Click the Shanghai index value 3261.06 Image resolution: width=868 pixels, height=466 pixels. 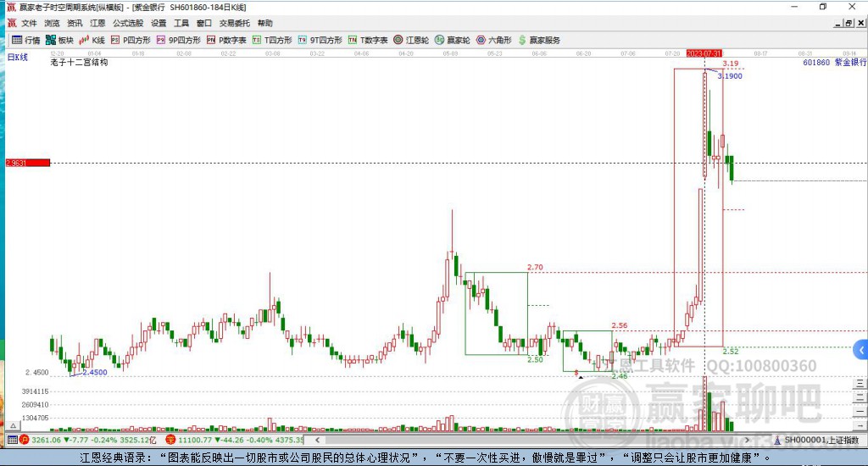[46, 440]
